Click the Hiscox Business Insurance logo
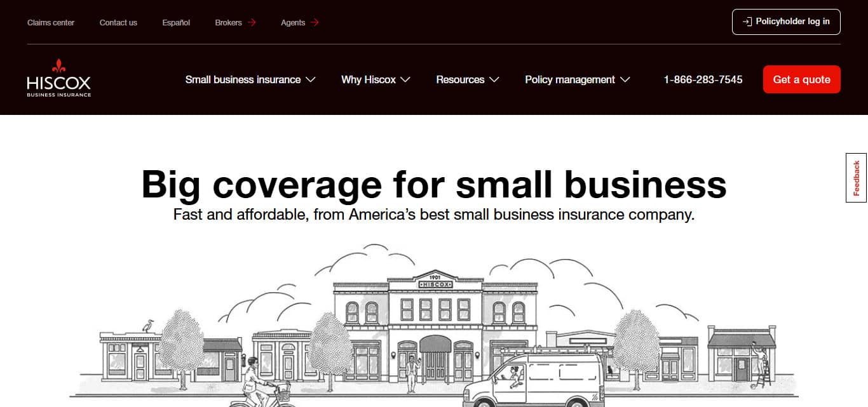Image resolution: width=868 pixels, height=407 pixels. tap(59, 78)
